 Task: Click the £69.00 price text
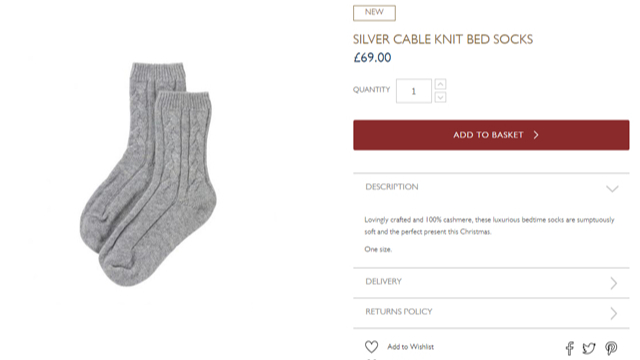(372, 58)
